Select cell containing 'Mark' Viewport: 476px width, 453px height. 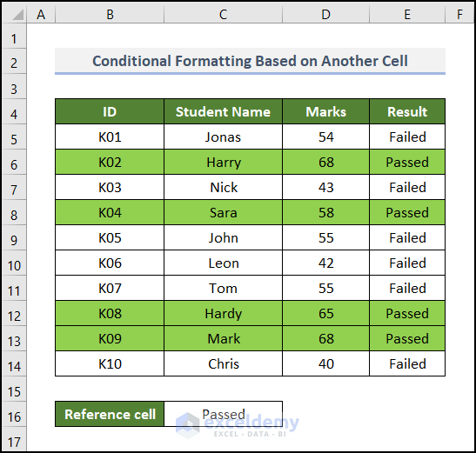(223, 338)
